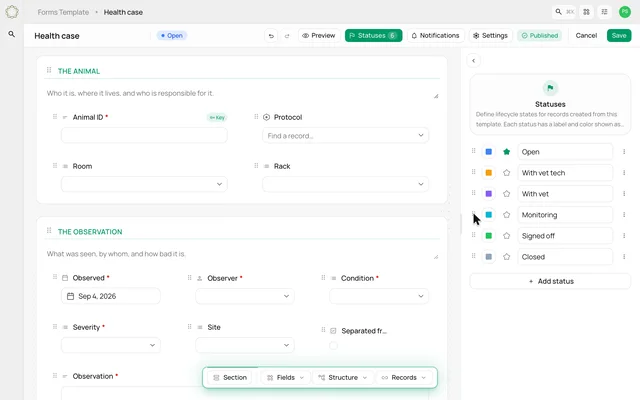Open the Rack dropdown
This screenshot has width=640, height=400.
[345, 184]
